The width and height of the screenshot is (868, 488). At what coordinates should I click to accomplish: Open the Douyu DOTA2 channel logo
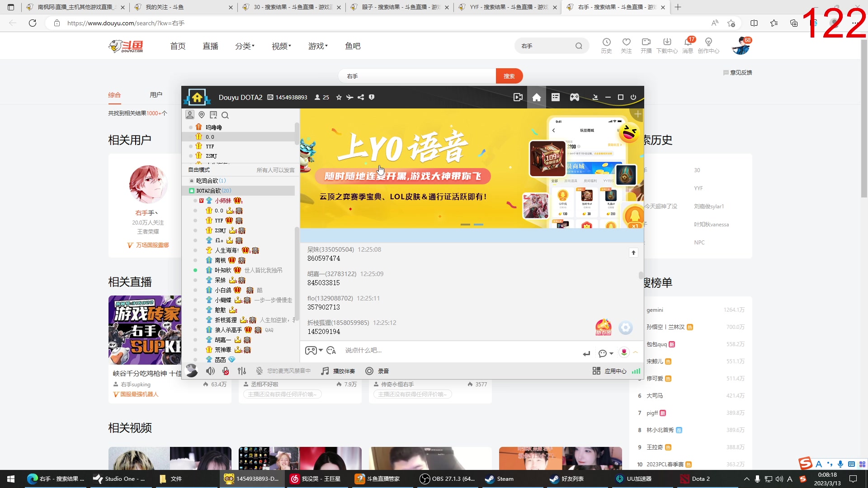(197, 97)
